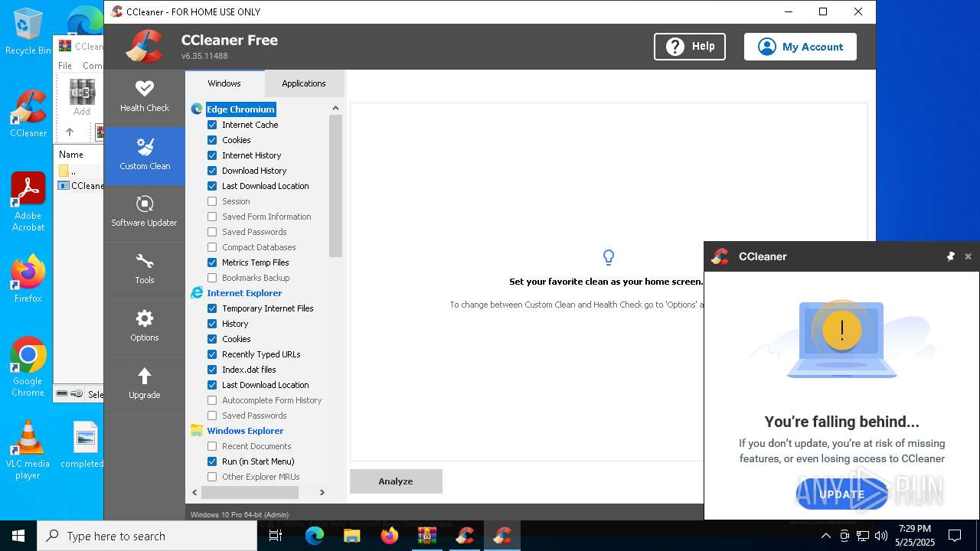Uncheck Edge Chromium Internet Cache
The width and height of the screenshot is (980, 551).
click(x=212, y=125)
